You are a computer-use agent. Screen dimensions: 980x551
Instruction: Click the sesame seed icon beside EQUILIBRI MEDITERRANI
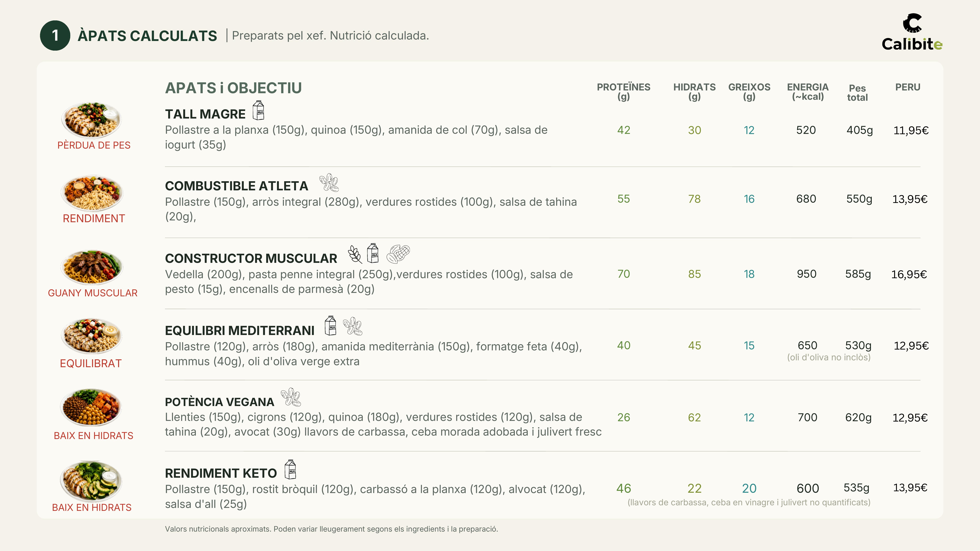[353, 326]
